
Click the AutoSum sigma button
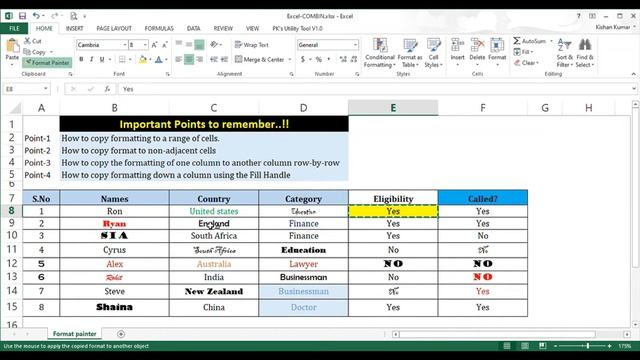coord(530,41)
